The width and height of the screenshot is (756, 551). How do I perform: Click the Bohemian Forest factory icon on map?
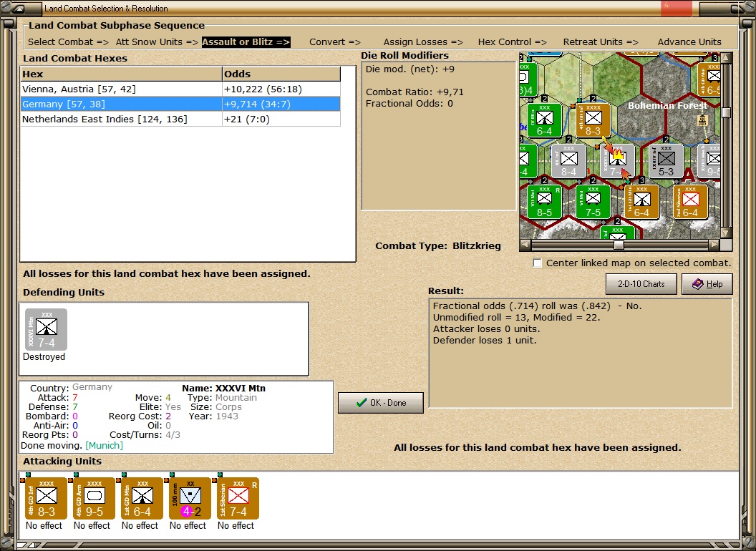pos(702,120)
